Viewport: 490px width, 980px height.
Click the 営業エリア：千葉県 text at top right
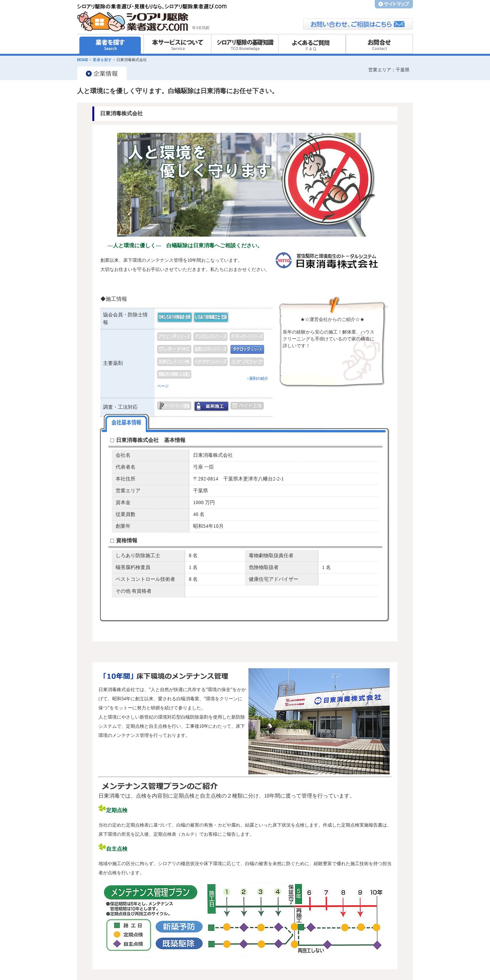coord(388,70)
